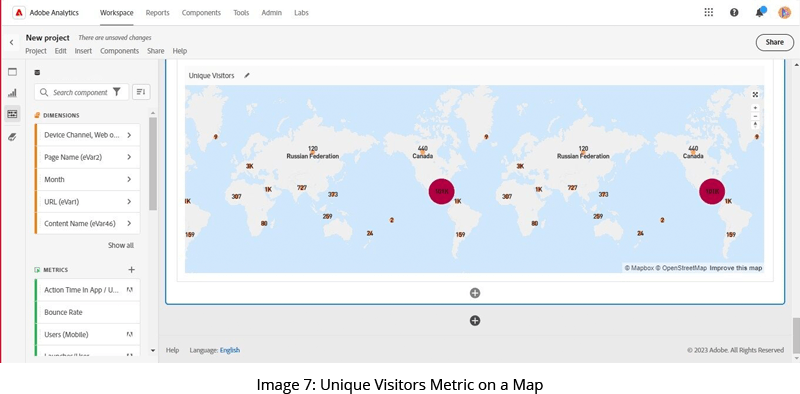Screen dimensions: 800x394
Task: Reset map bearing with compass button
Action: [756, 125]
